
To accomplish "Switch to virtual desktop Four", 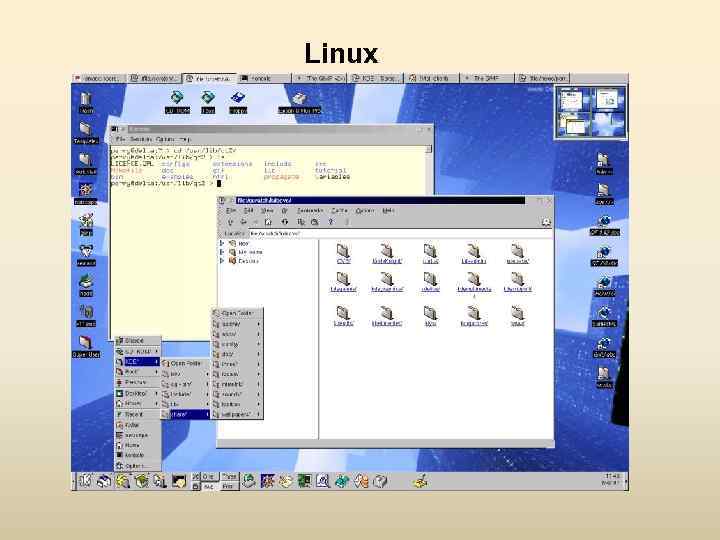I will coord(229,486).
